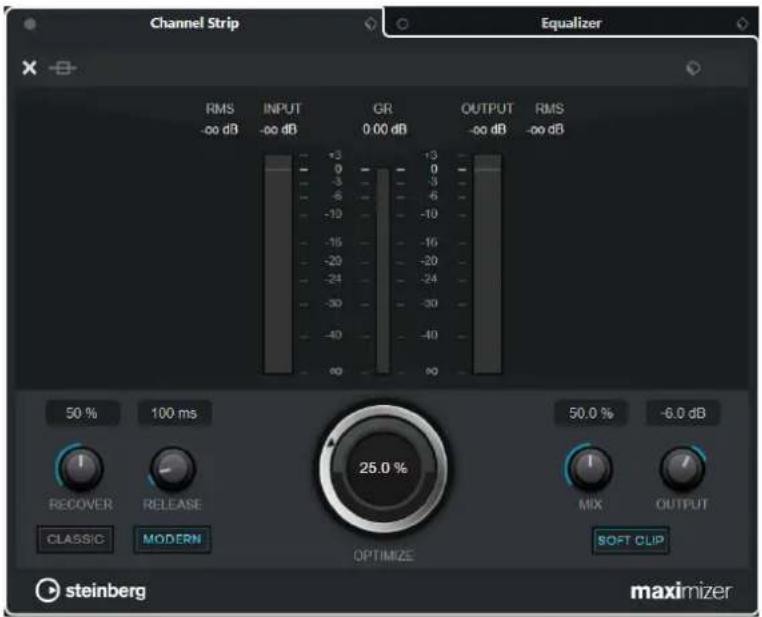Click the RECOVER knob

coord(81,468)
